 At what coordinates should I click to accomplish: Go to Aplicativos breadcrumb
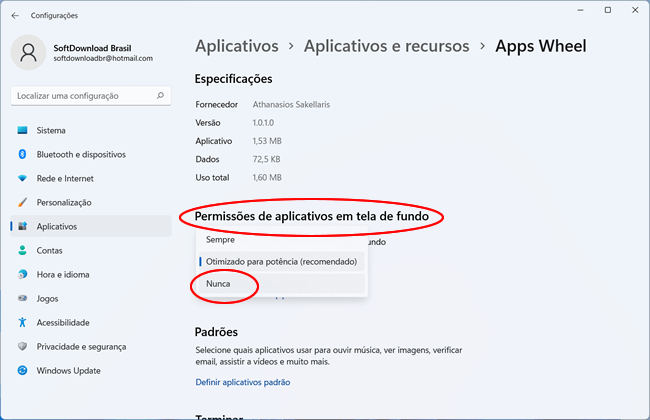point(236,46)
